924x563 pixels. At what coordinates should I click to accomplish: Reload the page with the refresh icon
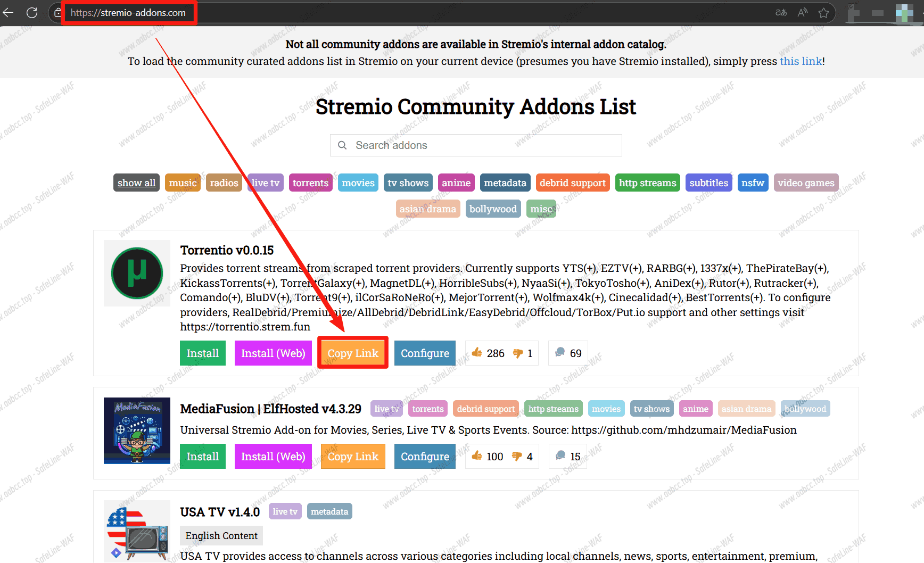point(32,12)
